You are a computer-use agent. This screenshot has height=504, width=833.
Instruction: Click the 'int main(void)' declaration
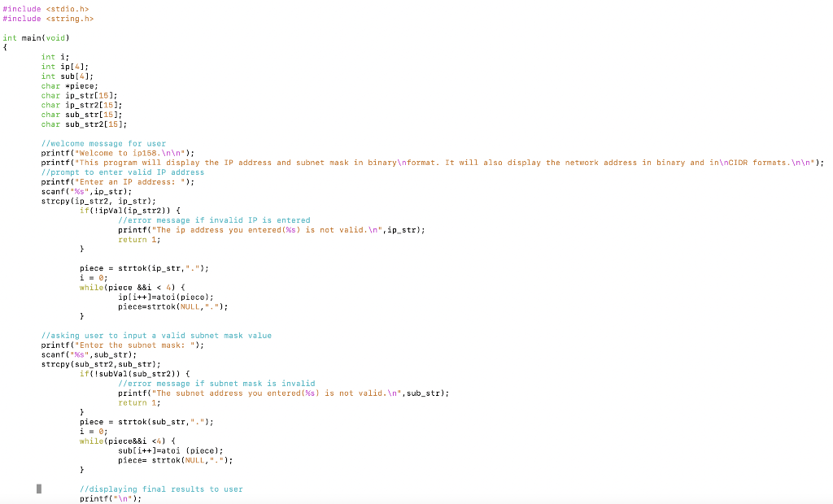pos(36,37)
